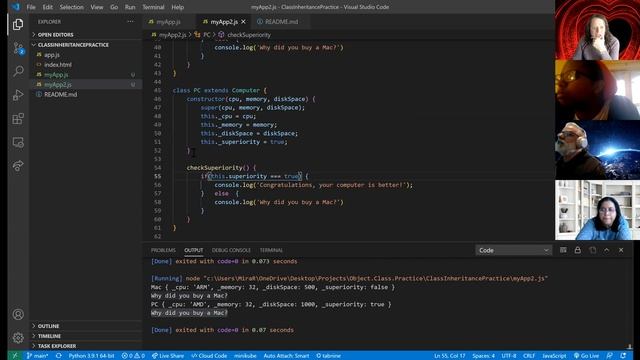Open the Manage gear icon
The height and width of the screenshot is (360, 640).
coord(18,338)
